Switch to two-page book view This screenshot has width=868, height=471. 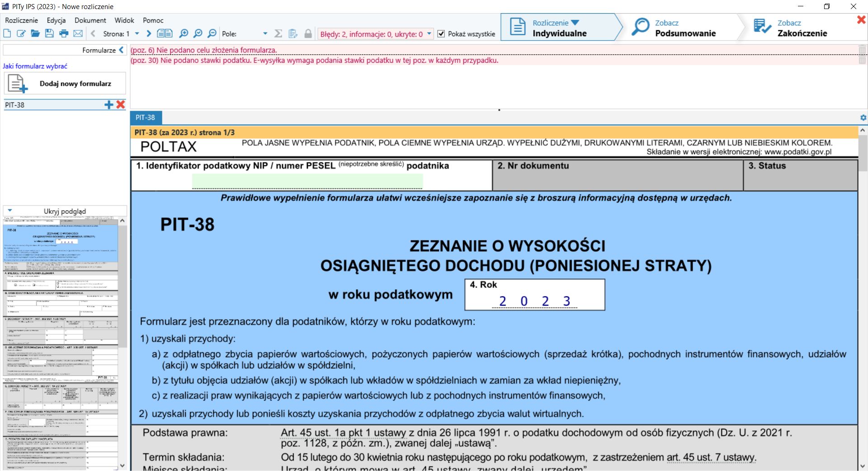click(x=165, y=33)
